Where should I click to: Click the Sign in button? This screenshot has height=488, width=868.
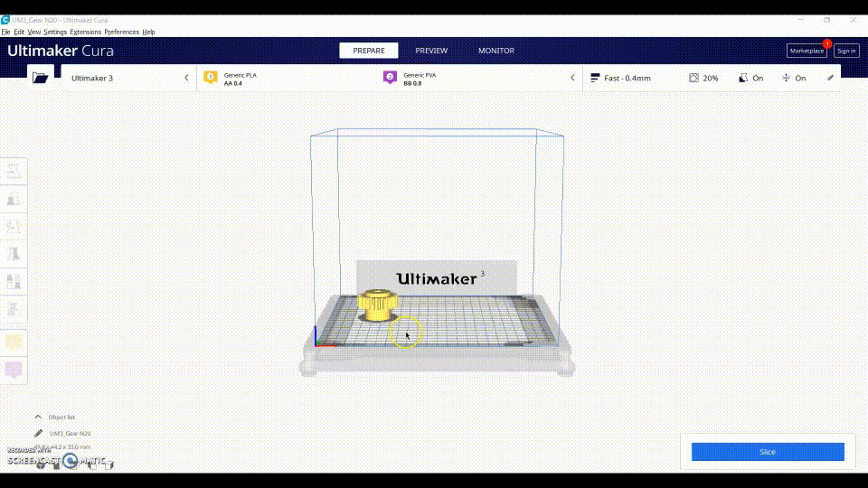846,51
